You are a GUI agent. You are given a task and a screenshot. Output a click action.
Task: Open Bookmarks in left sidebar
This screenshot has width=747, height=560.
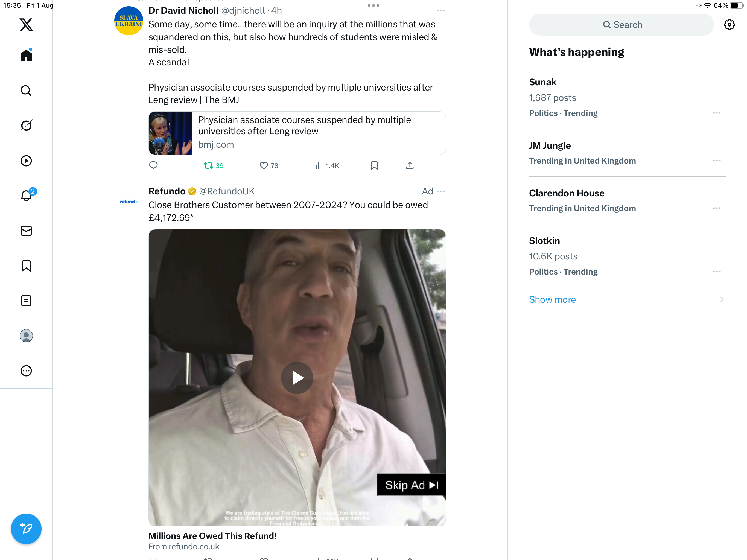click(26, 266)
